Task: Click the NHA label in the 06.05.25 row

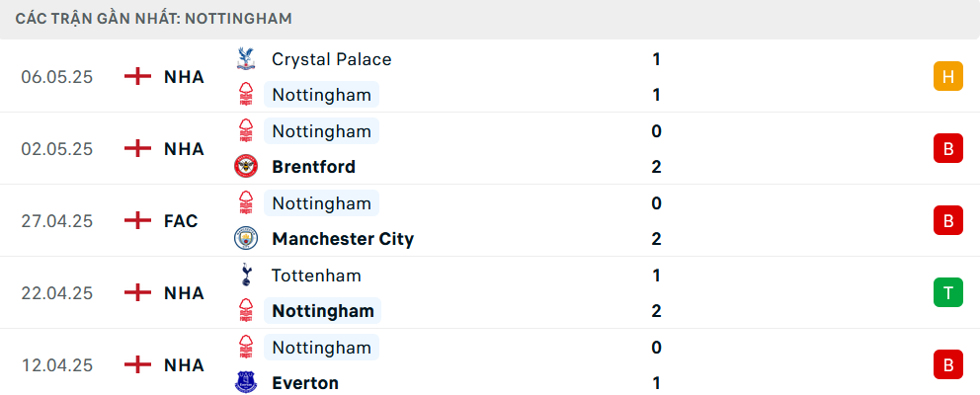Action: [x=185, y=77]
